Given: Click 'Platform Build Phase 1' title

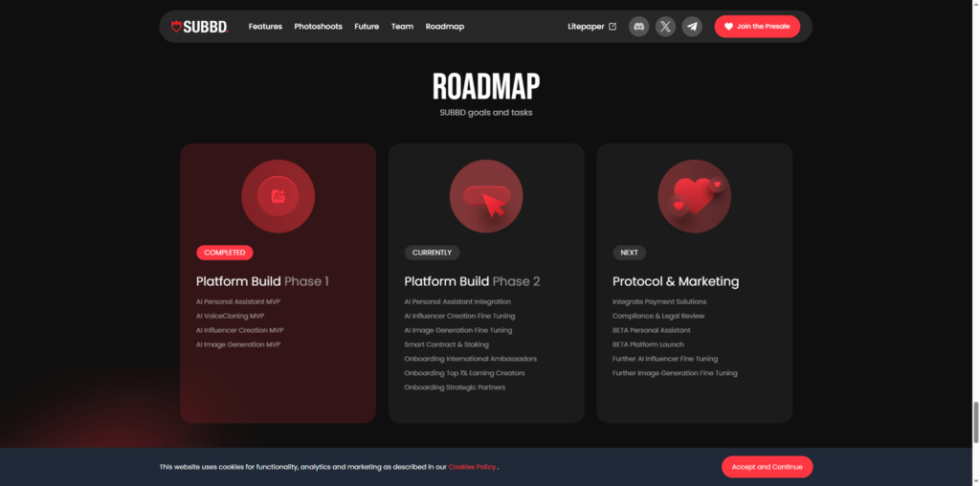Looking at the screenshot, I should tap(262, 281).
